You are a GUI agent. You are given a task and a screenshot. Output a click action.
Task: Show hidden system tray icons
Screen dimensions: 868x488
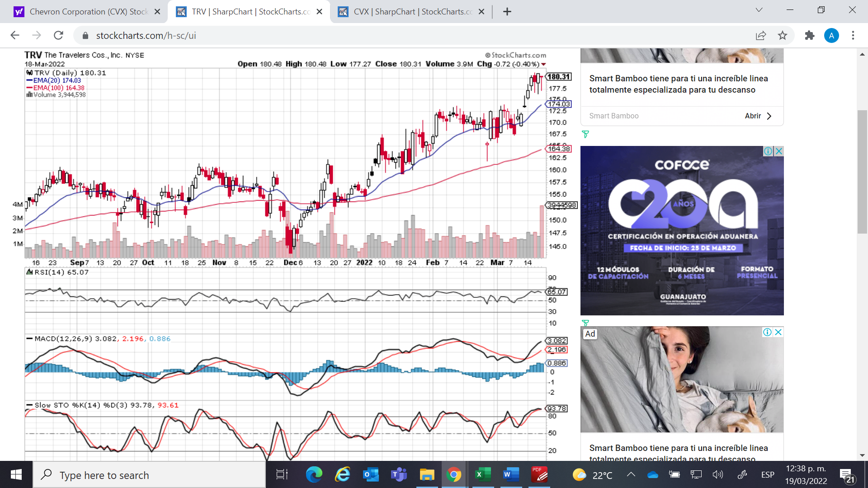click(x=631, y=474)
